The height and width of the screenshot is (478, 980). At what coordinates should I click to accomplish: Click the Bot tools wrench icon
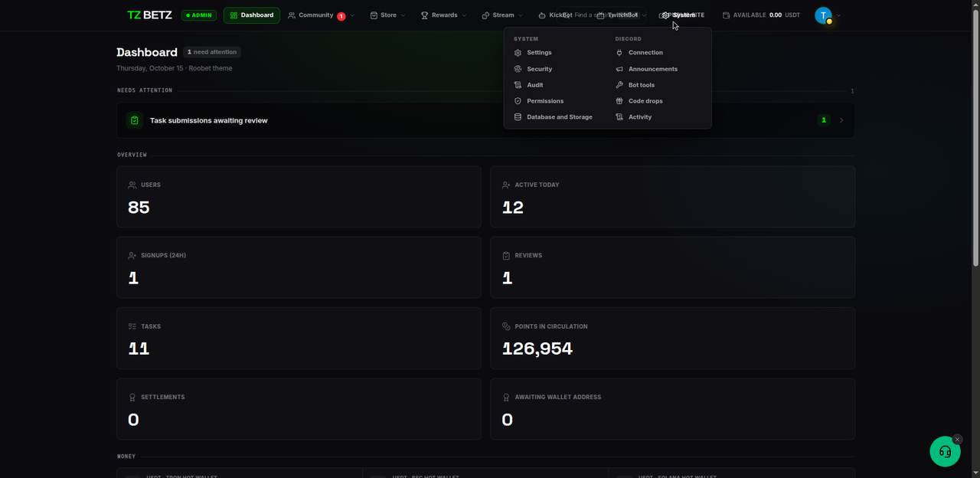click(x=619, y=85)
